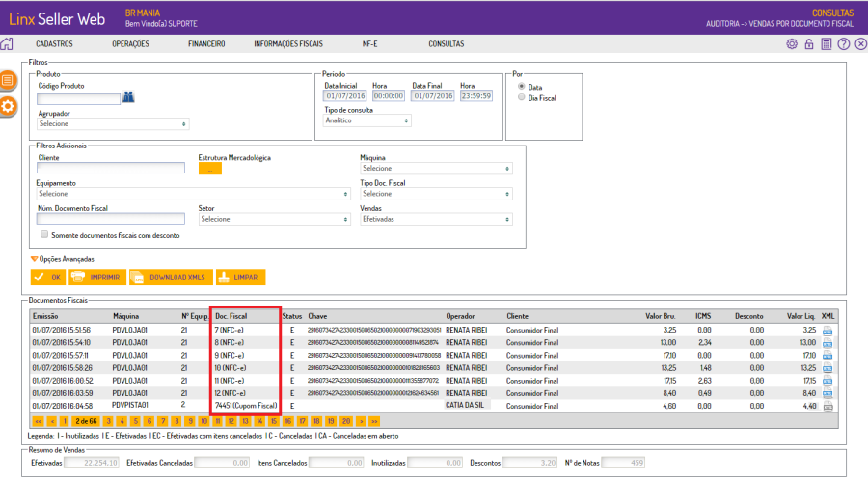868x479 pixels.
Task: Go to results page 20
Action: click(x=346, y=421)
